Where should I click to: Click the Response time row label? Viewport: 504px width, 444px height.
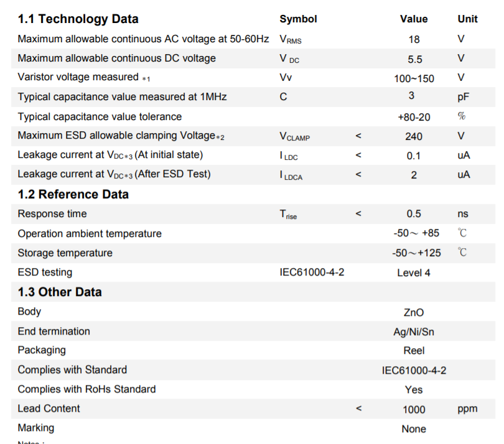[x=52, y=214]
